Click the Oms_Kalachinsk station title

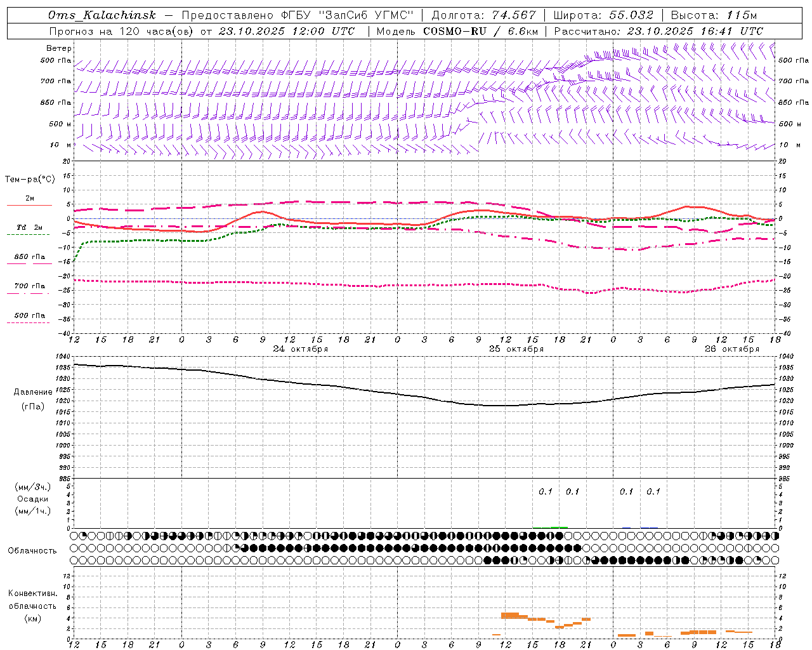(101, 15)
